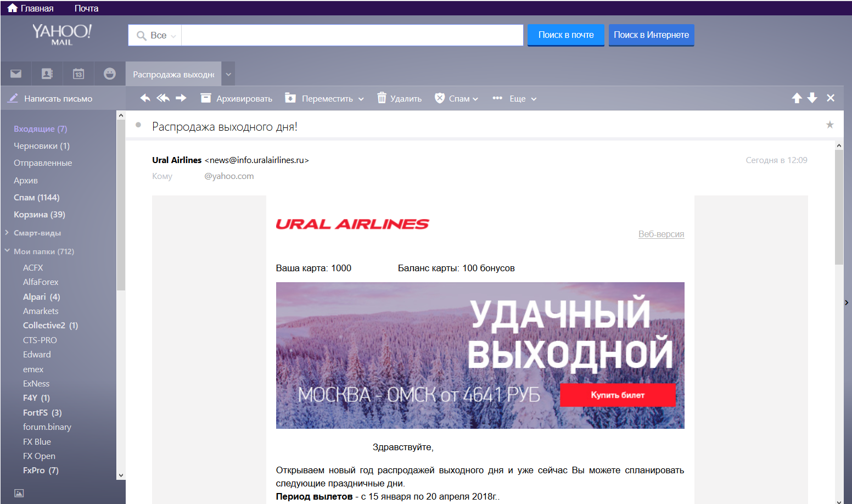Open the FX Blue folder
852x504 pixels.
[x=37, y=442]
